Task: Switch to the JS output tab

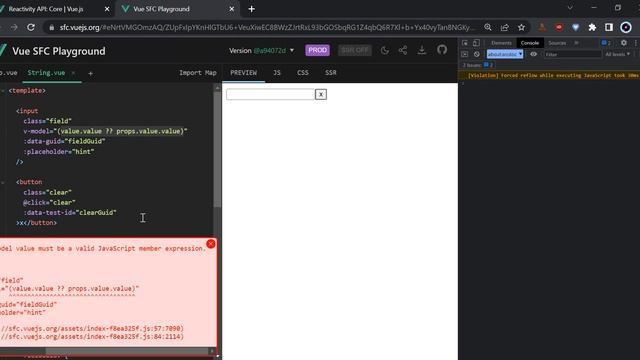Action: (277, 73)
